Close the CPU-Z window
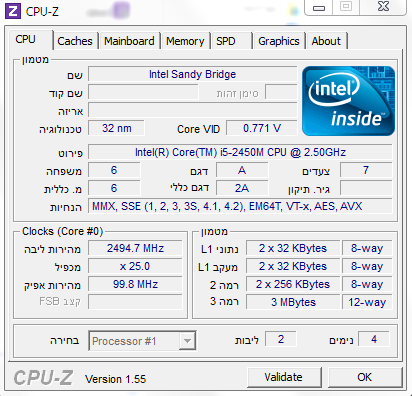412x396 pixels. point(383,7)
